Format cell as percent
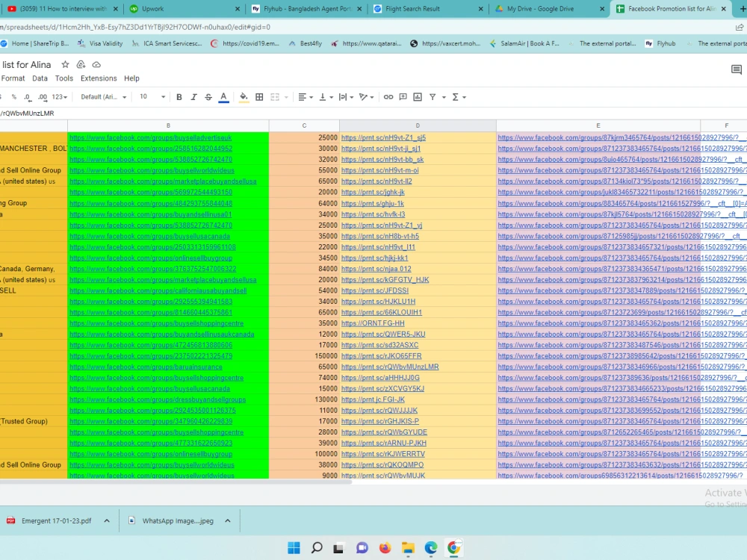The image size is (747, 560). tap(13, 96)
